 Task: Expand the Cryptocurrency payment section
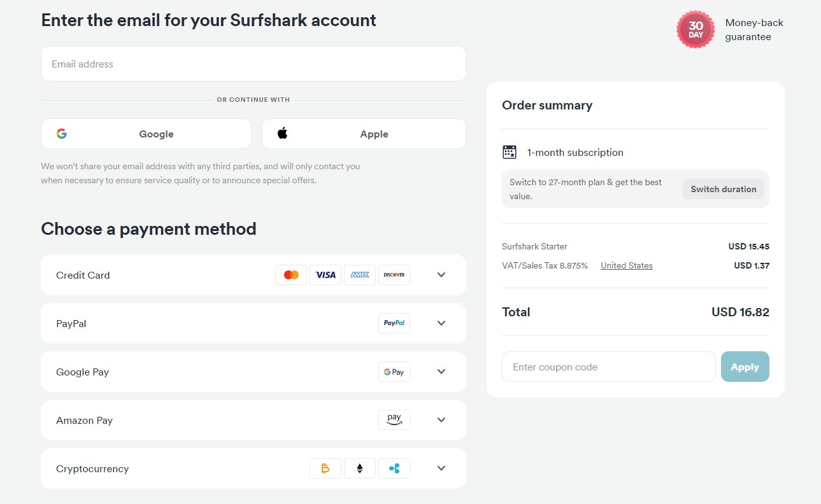441,468
